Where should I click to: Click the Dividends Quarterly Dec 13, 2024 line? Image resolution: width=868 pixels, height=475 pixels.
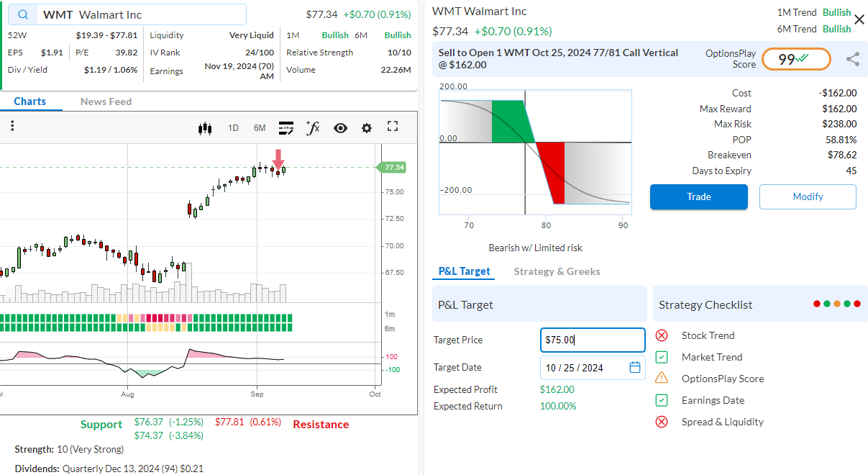(109, 469)
